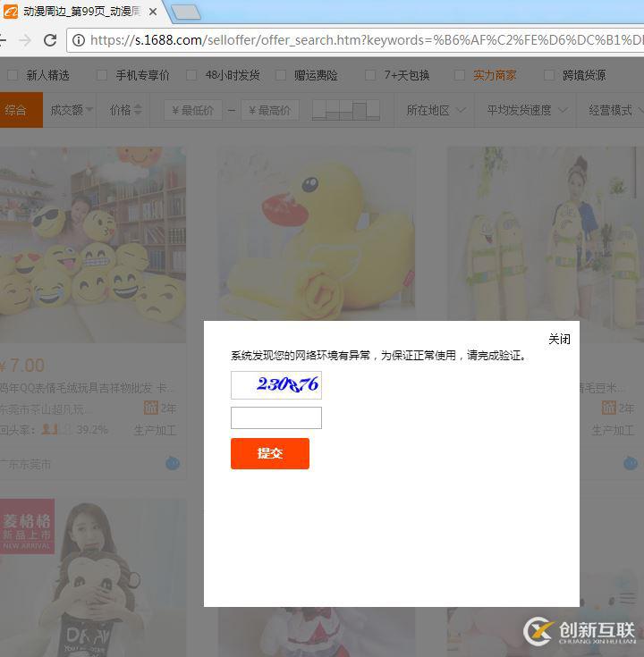This screenshot has height=657, width=644.
Task: Sort by 价格
Action: coord(125,110)
